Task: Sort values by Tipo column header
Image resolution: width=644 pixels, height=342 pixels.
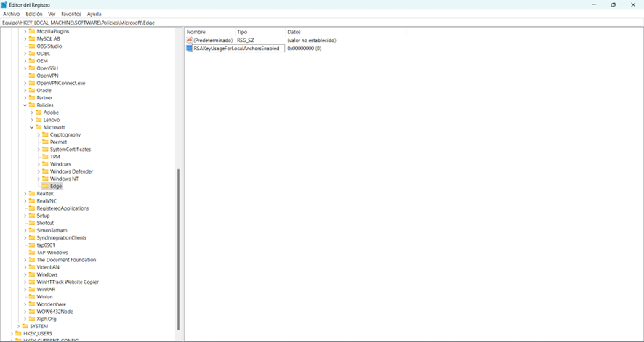Action: point(260,32)
